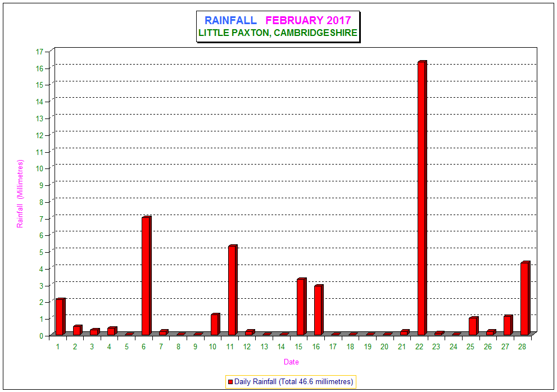
Task: Click date label '23' on the date axis
Action: (x=436, y=347)
